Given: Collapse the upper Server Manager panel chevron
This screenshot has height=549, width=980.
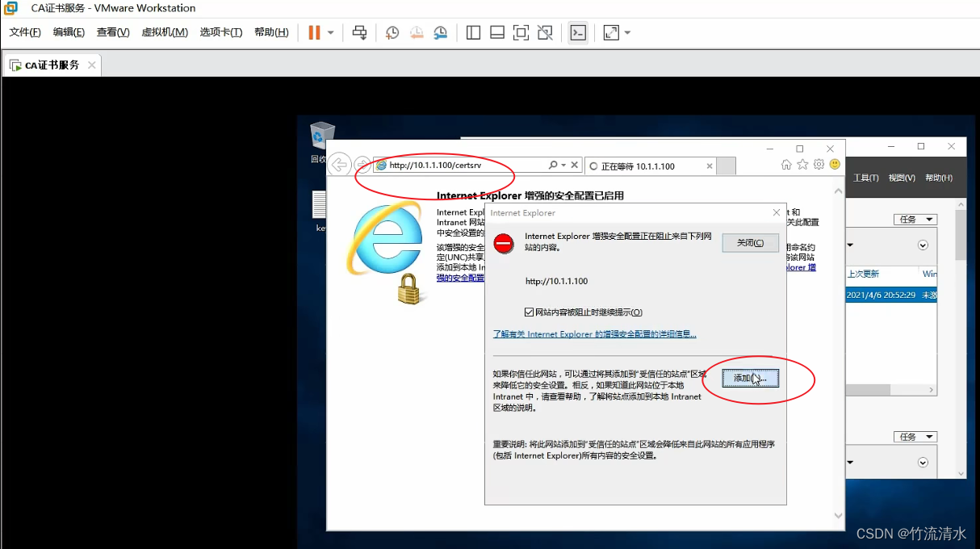Looking at the screenshot, I should pos(923,245).
